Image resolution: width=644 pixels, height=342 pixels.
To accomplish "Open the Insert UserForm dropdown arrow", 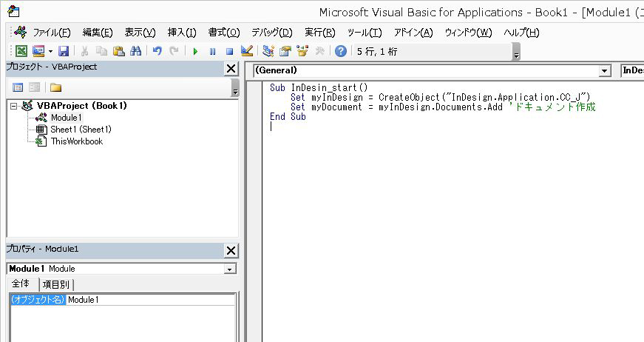I will click(x=50, y=51).
